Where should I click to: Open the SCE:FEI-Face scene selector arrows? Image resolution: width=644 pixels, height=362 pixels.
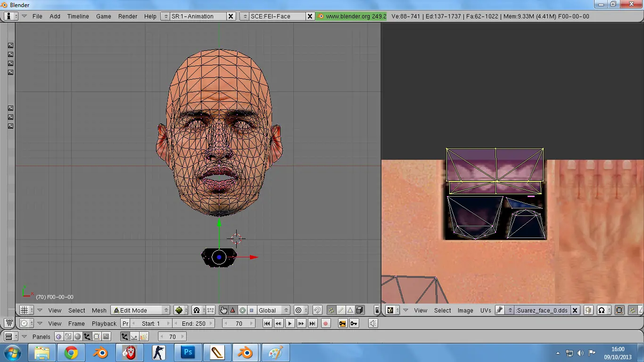point(244,16)
